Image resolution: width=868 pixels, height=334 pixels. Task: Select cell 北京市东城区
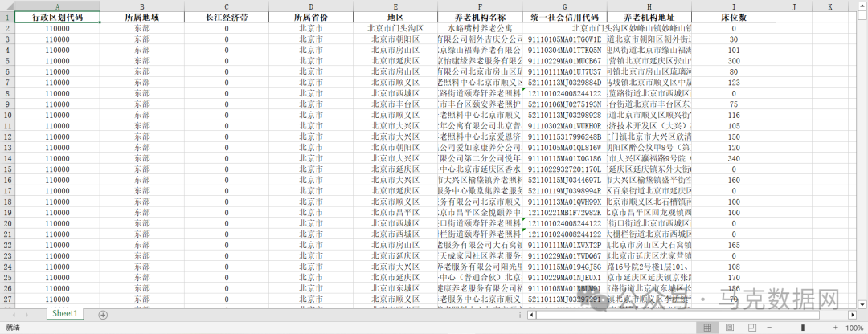pyautogui.click(x=395, y=288)
